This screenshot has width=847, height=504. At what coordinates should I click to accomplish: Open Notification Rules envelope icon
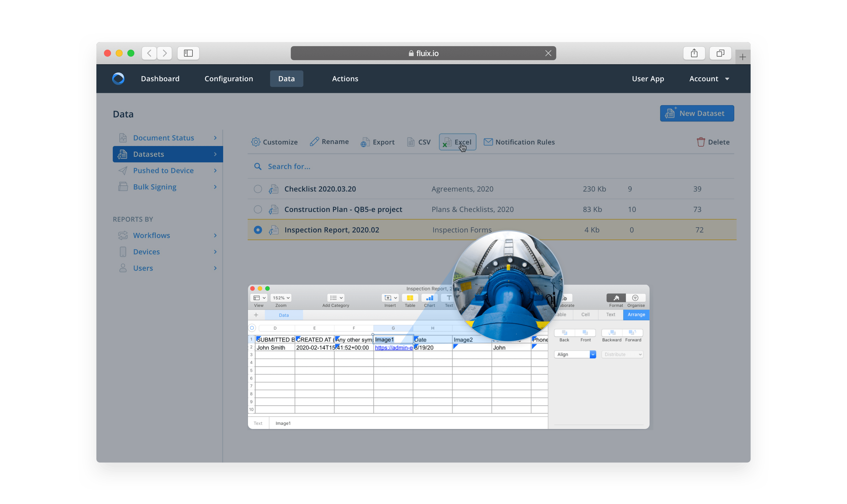(488, 142)
